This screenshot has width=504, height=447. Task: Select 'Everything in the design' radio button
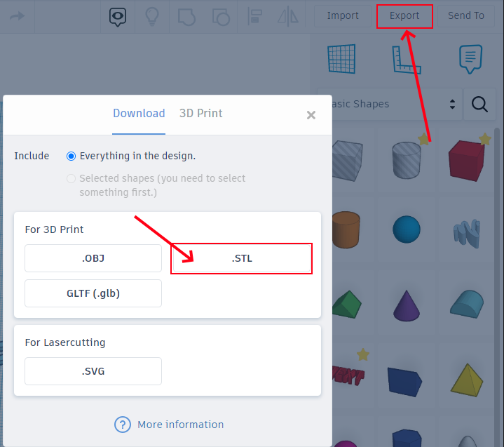71,156
